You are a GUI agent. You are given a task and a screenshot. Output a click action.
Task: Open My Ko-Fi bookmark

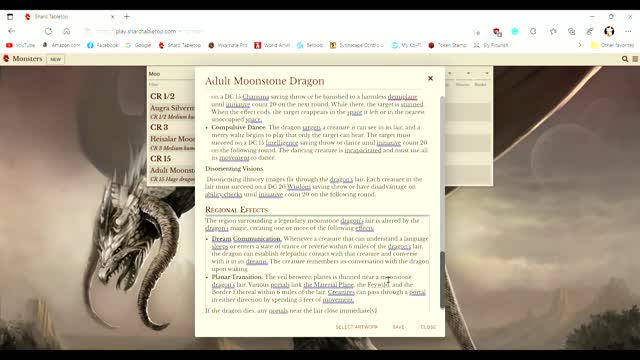coord(407,45)
